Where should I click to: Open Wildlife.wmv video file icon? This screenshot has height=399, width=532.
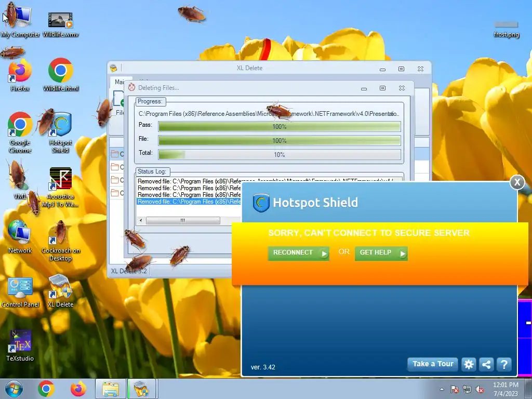60,24
